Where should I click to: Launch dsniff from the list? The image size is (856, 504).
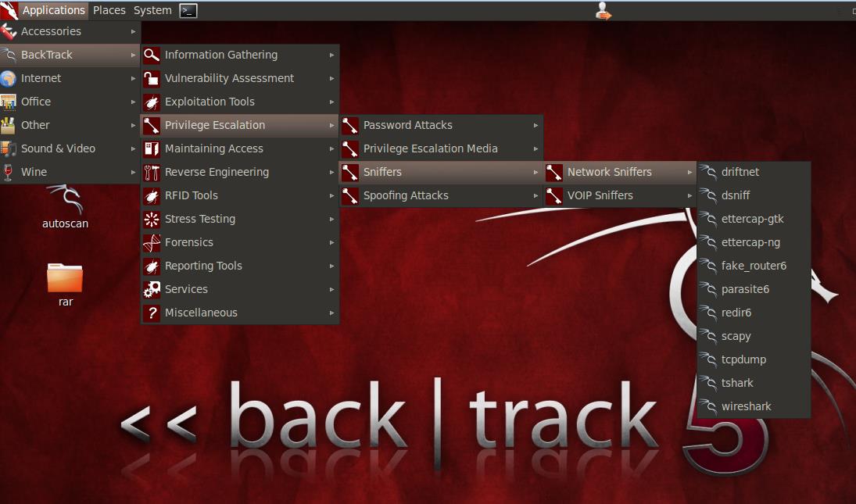tap(754, 196)
